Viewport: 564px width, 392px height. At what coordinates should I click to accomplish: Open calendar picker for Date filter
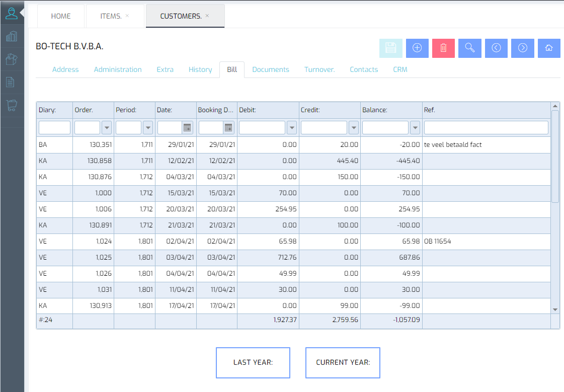187,128
